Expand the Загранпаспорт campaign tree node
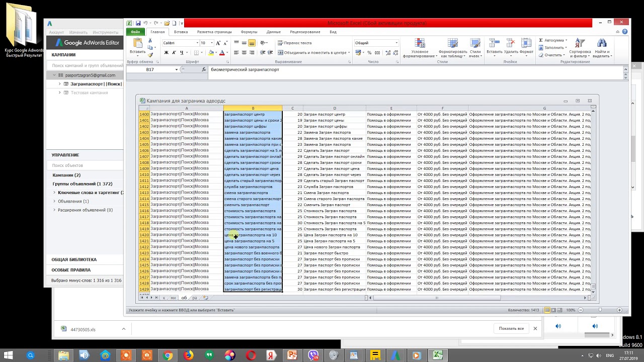The width and height of the screenshot is (644, 362). 59,84
